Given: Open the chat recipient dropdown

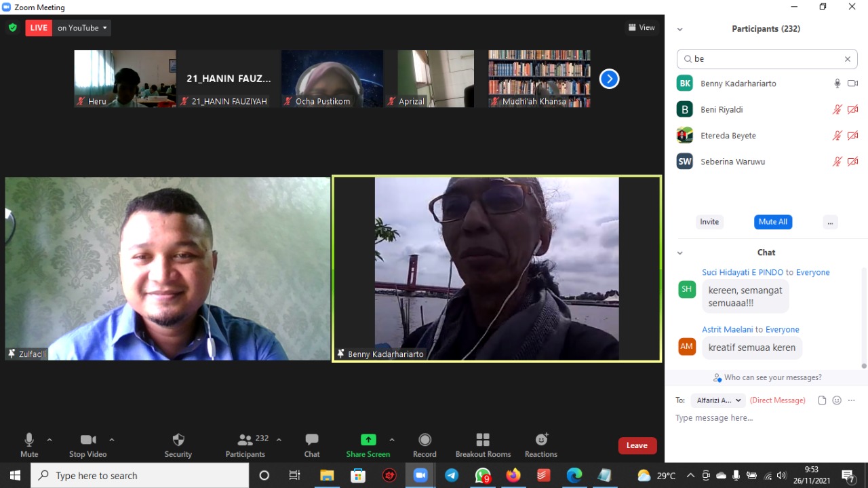Looking at the screenshot, I should click(718, 400).
